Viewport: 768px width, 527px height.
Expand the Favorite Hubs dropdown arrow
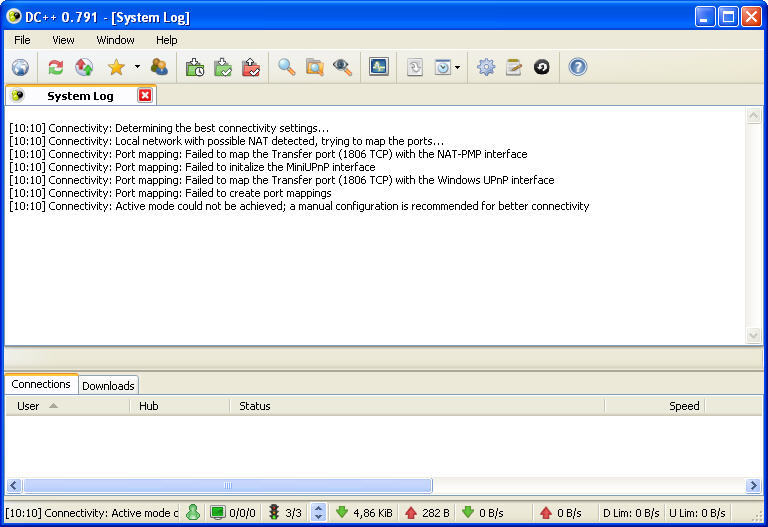[x=137, y=67]
